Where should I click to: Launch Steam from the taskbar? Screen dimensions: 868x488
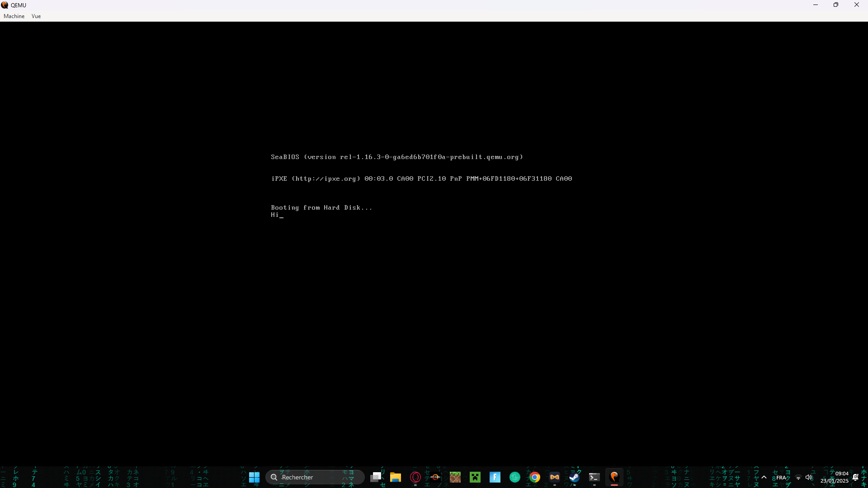click(574, 477)
